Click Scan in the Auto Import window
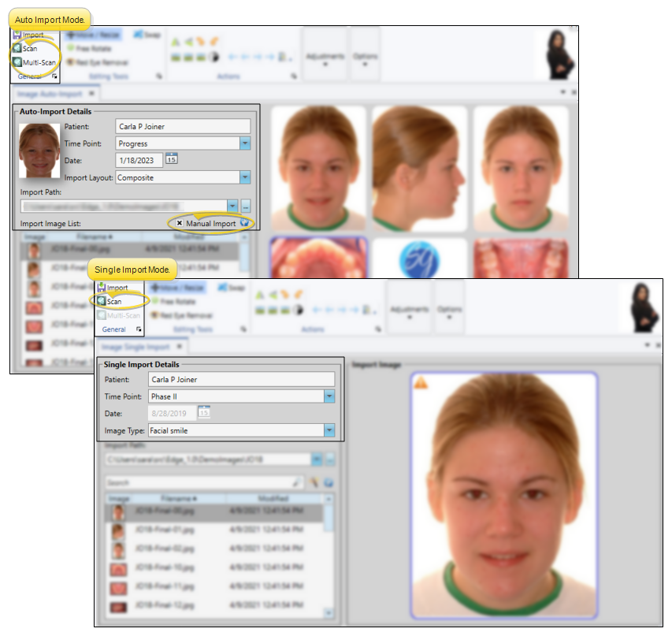 pos(28,49)
